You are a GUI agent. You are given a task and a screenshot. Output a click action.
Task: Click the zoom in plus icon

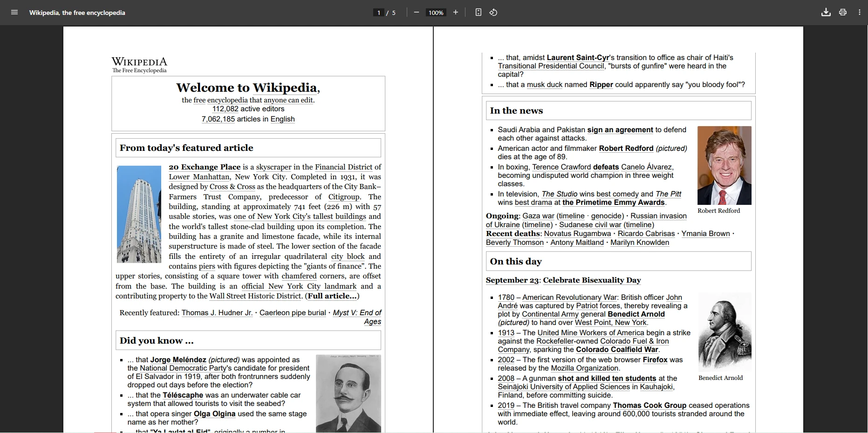(x=456, y=13)
